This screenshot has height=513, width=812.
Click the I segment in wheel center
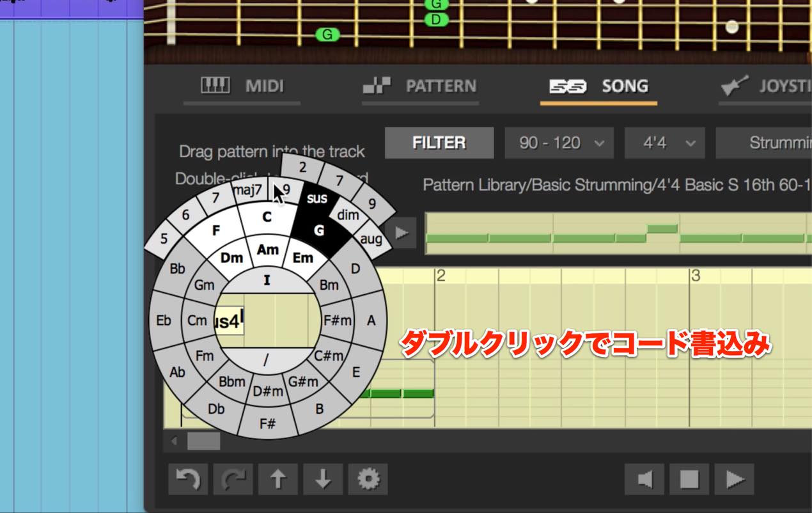pyautogui.click(x=267, y=280)
